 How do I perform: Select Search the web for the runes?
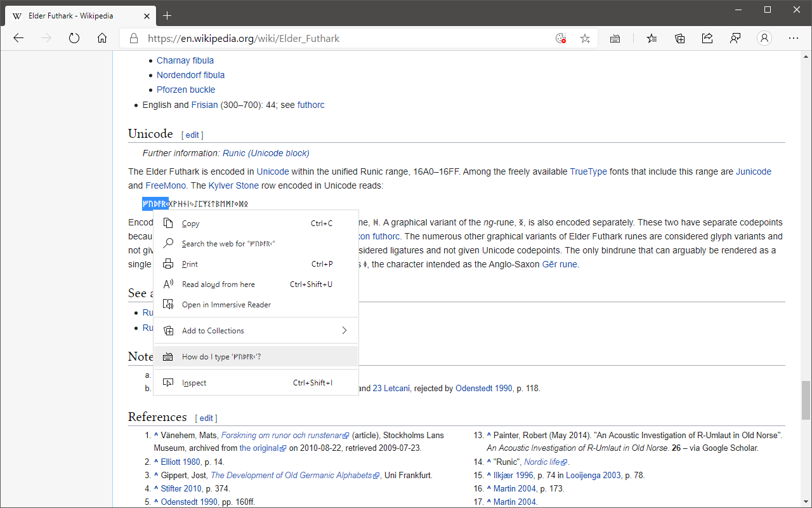256,244
